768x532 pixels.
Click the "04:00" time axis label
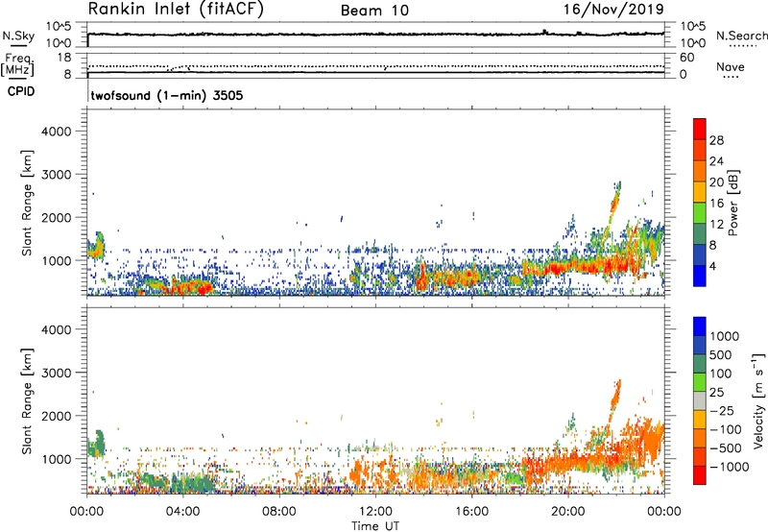182,512
